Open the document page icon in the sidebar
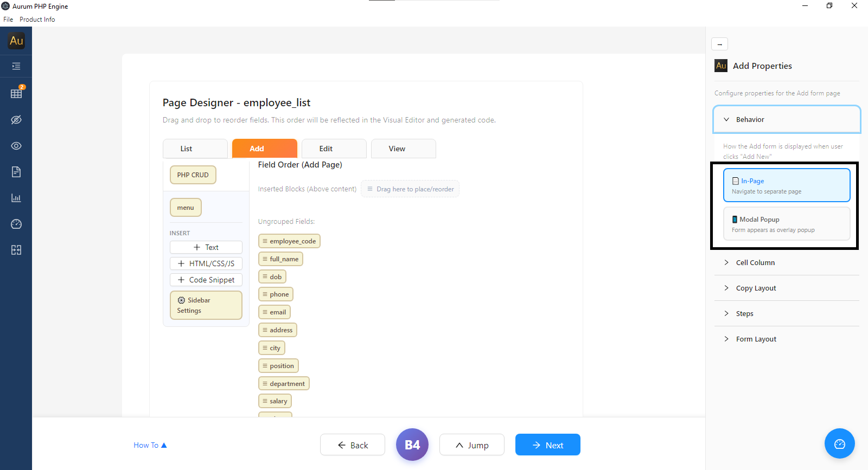Image resolution: width=868 pixels, height=470 pixels. click(16, 172)
